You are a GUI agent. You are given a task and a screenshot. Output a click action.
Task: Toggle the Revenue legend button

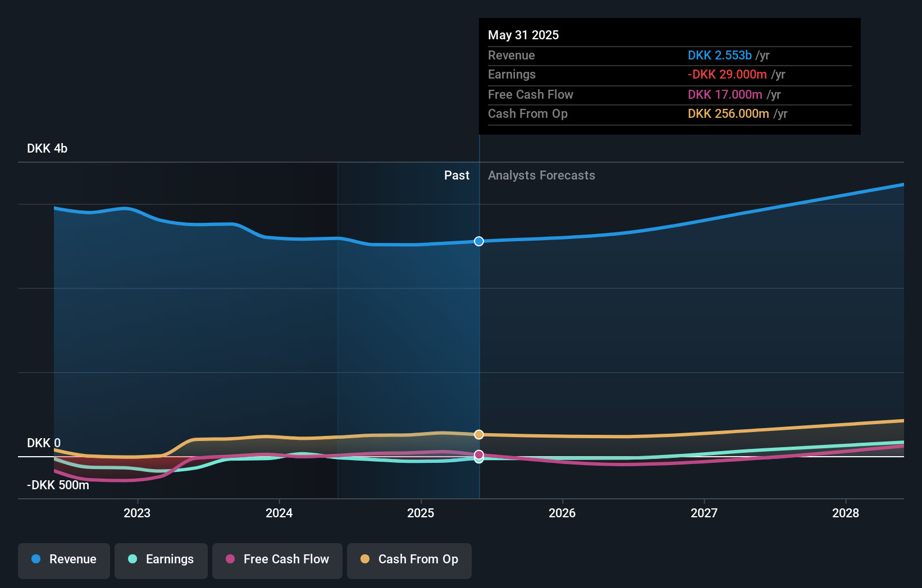pyautogui.click(x=64, y=561)
